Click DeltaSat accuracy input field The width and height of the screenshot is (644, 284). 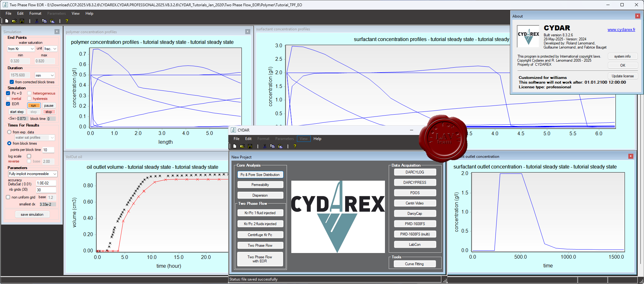(x=46, y=183)
